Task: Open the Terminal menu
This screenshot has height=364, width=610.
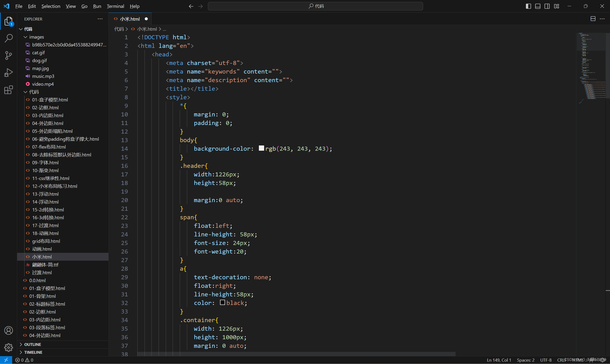Action: [115, 6]
